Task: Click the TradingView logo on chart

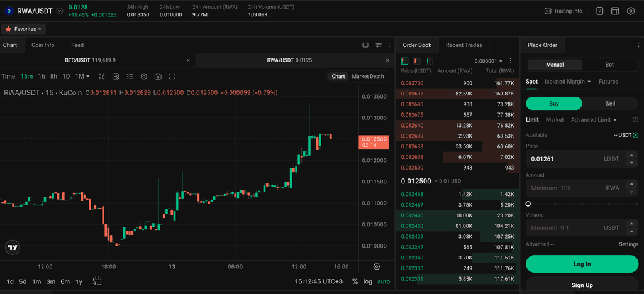Action: point(13,248)
